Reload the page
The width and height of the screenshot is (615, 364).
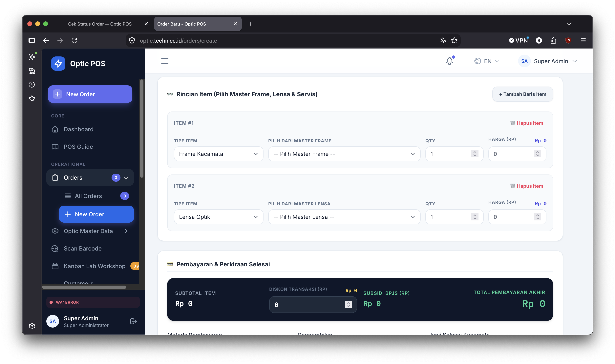(74, 40)
